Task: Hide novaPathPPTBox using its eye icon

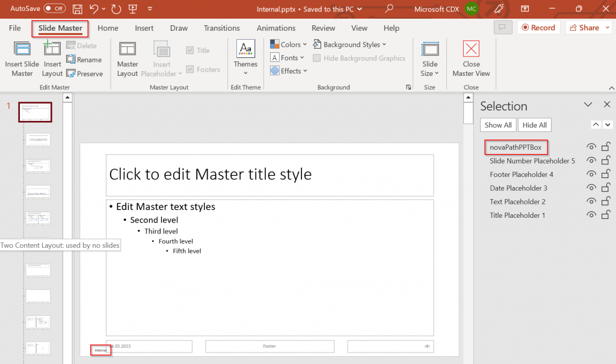Action: point(591,147)
